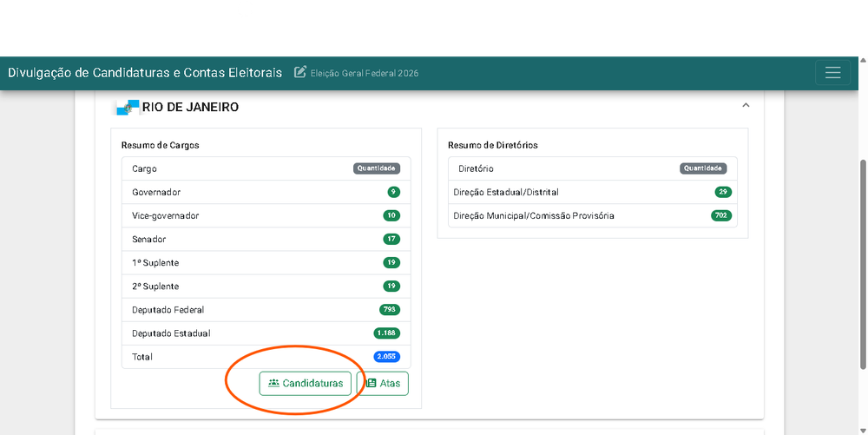Select the Vice-governador row
This screenshot has width=868, height=435.
coord(266,215)
